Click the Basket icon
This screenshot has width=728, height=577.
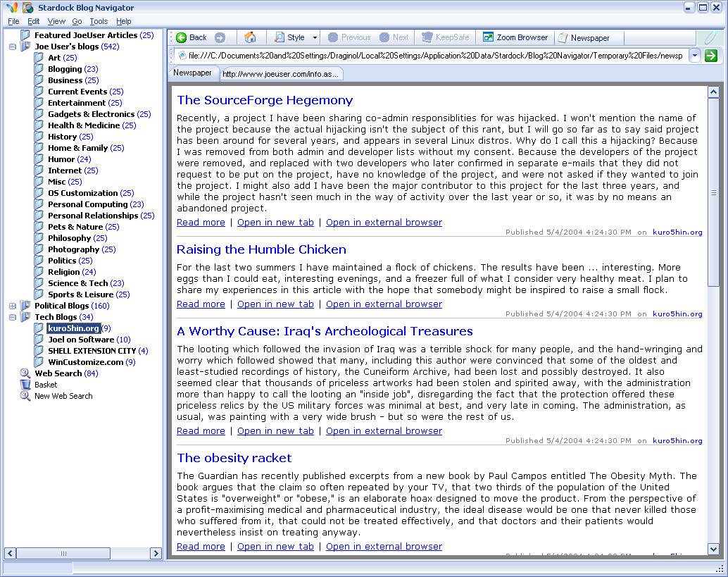(25, 385)
